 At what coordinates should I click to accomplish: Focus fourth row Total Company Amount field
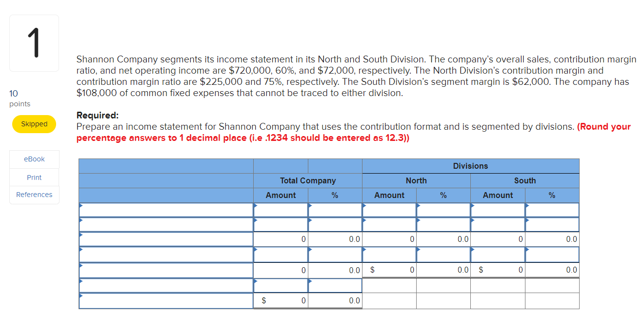coord(281,255)
